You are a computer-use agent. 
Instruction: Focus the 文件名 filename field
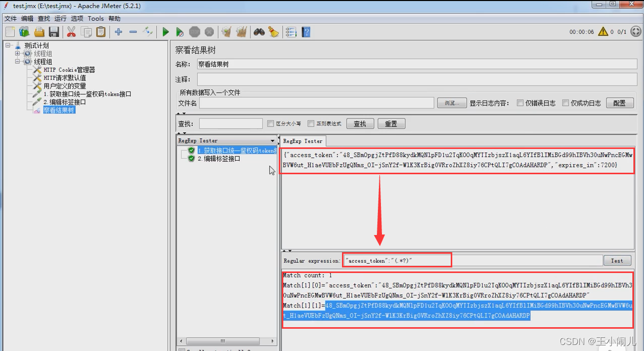(317, 103)
